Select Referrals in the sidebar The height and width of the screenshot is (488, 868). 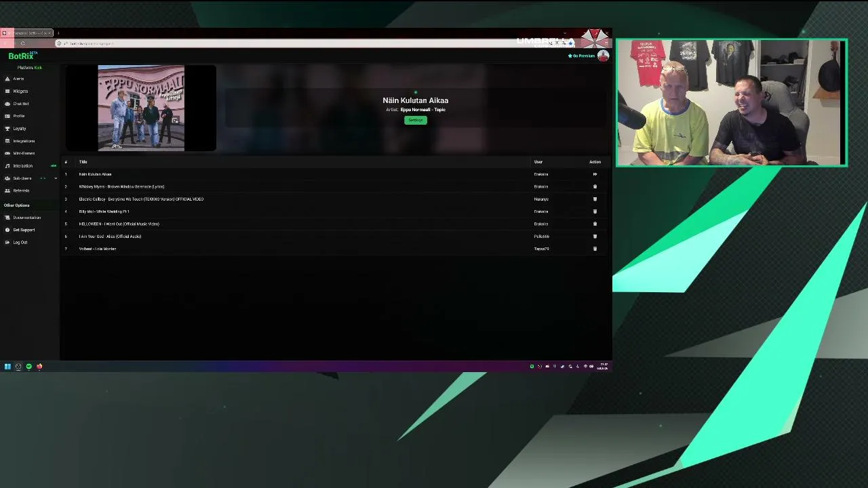21,190
